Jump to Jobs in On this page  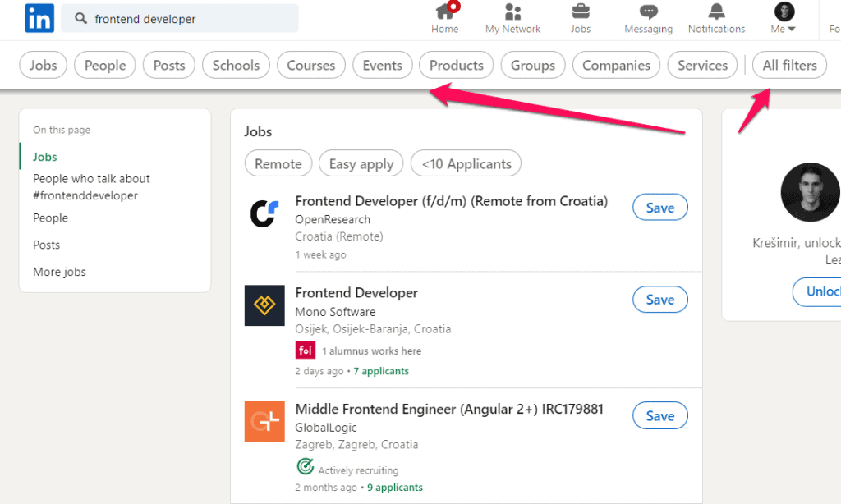tap(45, 157)
